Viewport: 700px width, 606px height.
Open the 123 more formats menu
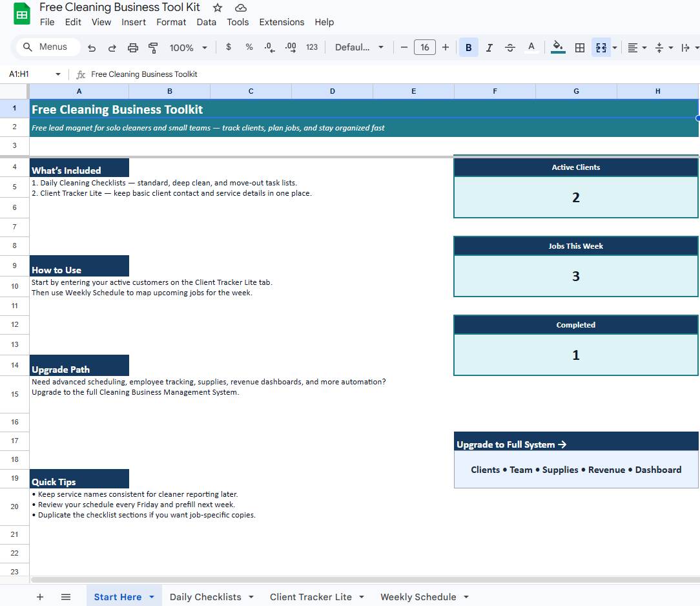[312, 47]
